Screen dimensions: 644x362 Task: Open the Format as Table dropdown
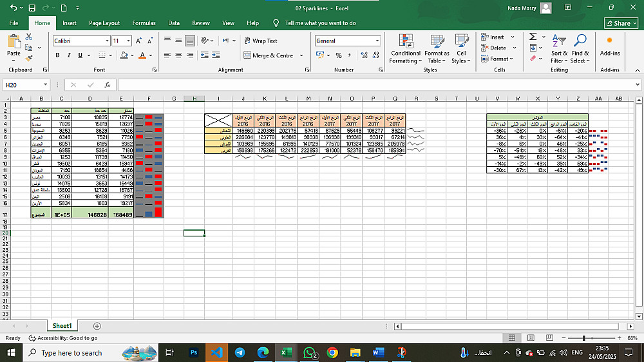point(437,49)
